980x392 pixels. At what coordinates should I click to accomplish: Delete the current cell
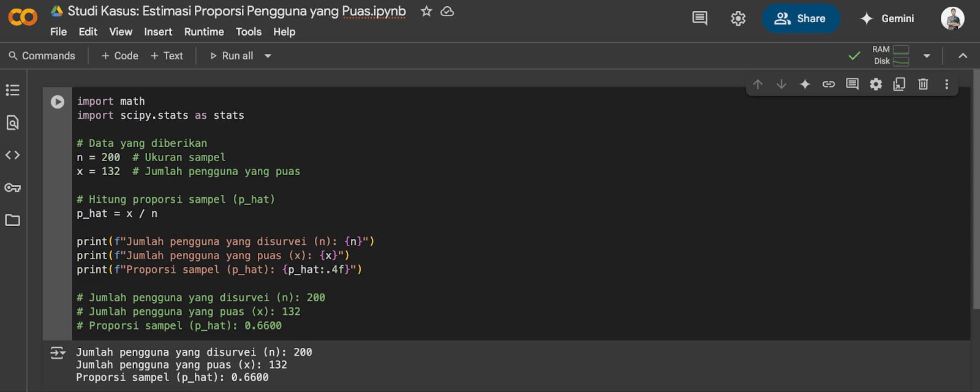click(x=923, y=85)
